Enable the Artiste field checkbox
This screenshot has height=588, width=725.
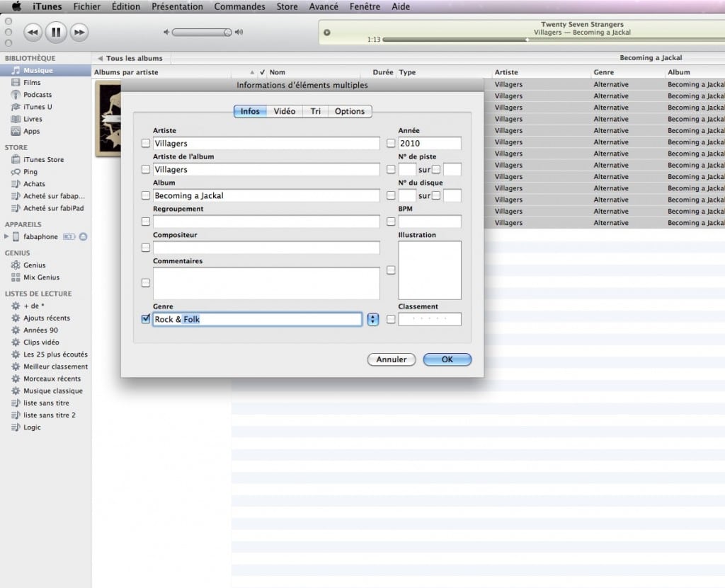146,144
